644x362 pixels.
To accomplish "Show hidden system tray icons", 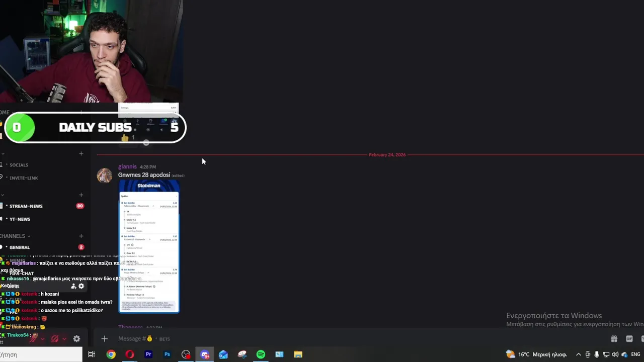I will coord(579,354).
